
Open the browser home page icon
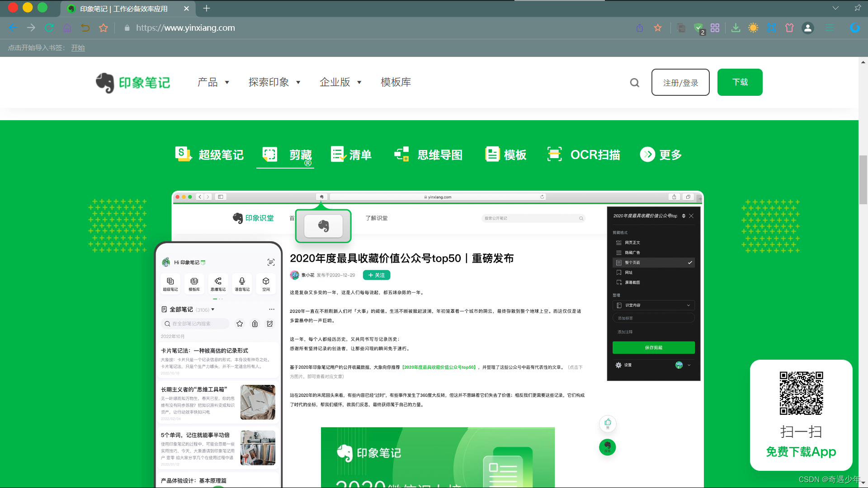coord(67,28)
